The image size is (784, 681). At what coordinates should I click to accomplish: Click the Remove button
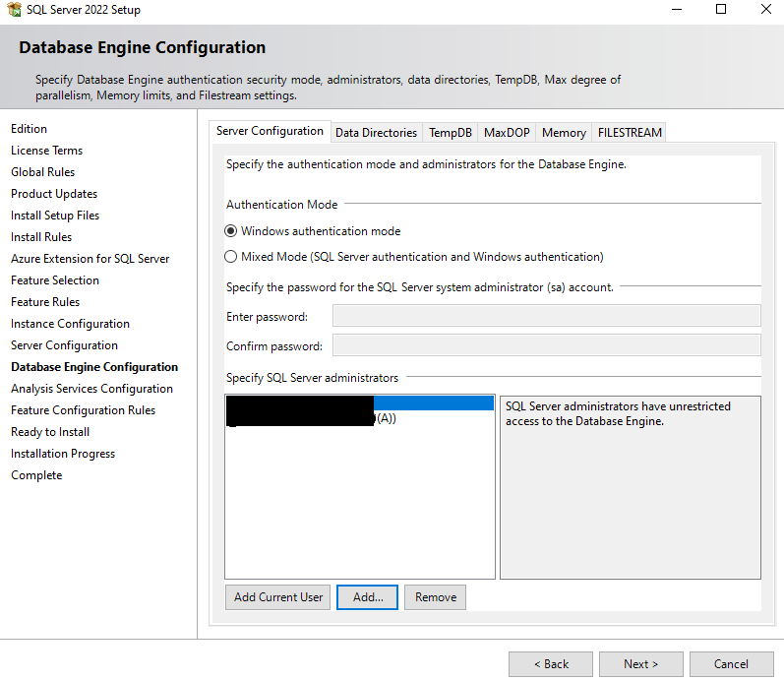pyautogui.click(x=435, y=597)
